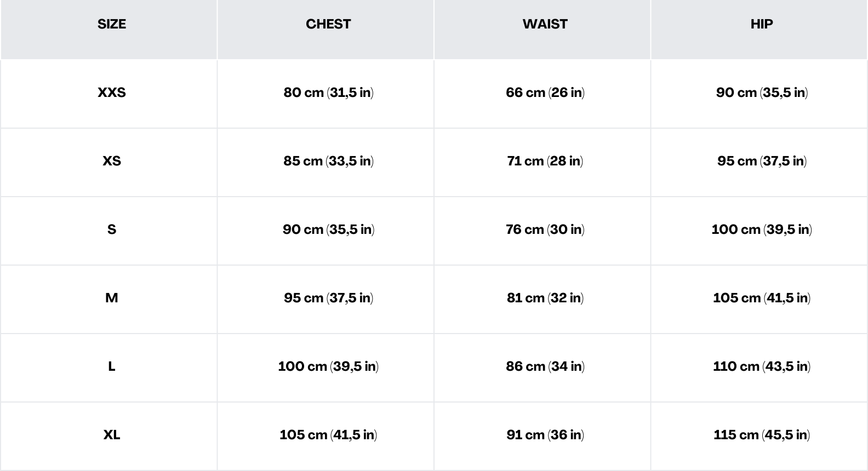Image resolution: width=868 pixels, height=471 pixels.
Task: Select the XS size row label
Action: click(112, 161)
